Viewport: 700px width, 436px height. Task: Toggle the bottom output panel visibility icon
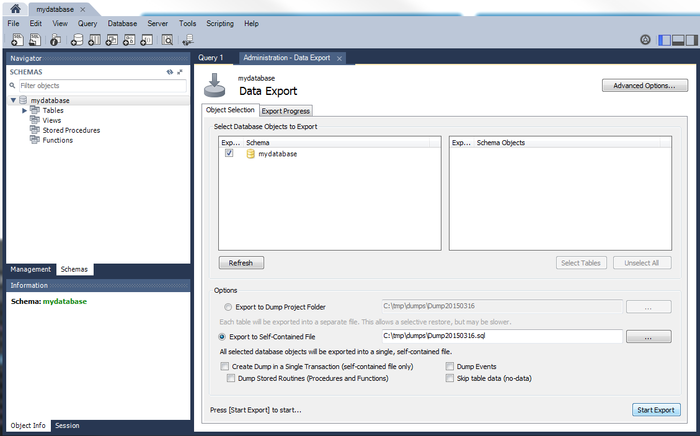point(678,40)
